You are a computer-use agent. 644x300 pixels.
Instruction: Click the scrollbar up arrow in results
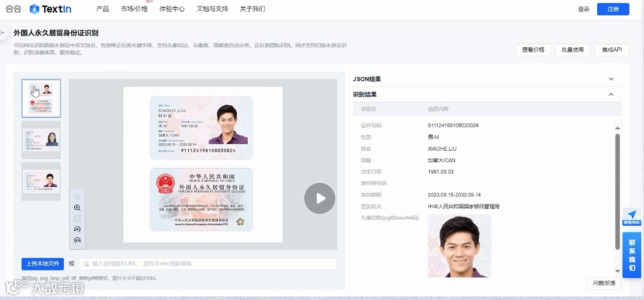[x=617, y=128]
